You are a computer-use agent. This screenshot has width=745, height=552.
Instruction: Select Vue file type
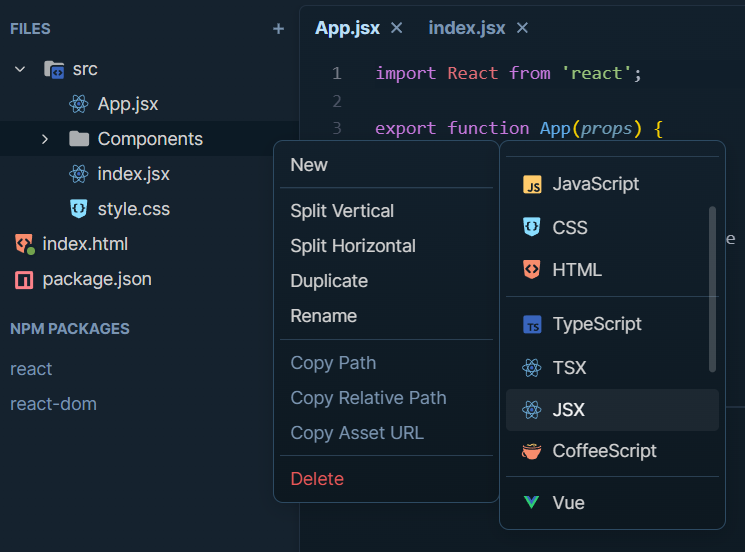tap(612, 503)
